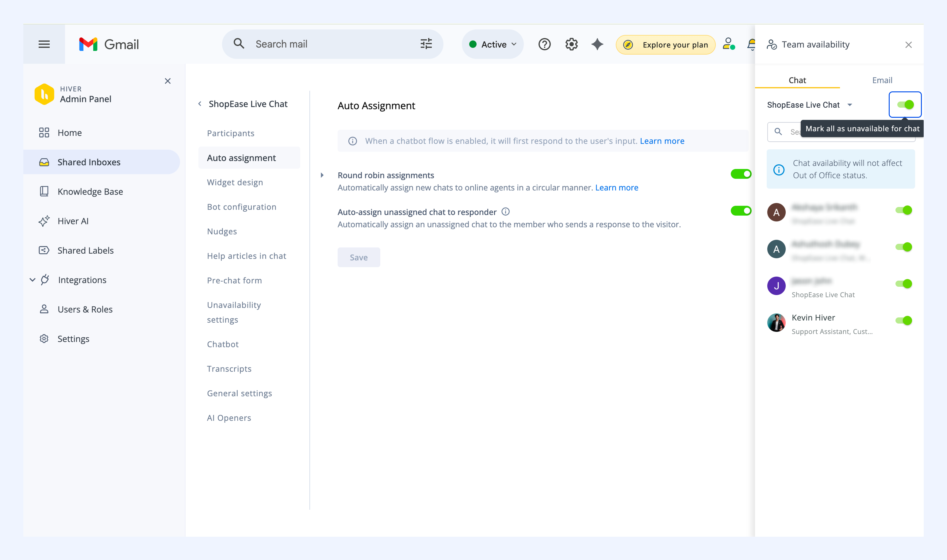Toggle Round robin assignments switch

741,174
